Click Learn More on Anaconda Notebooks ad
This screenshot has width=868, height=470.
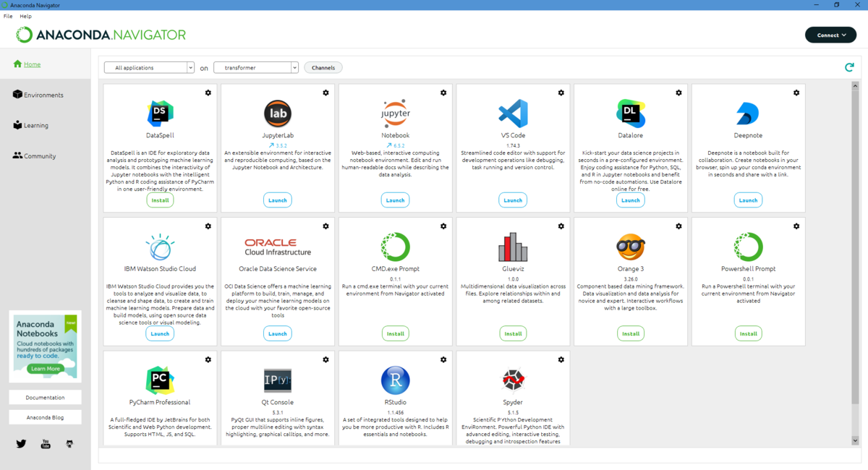point(45,369)
